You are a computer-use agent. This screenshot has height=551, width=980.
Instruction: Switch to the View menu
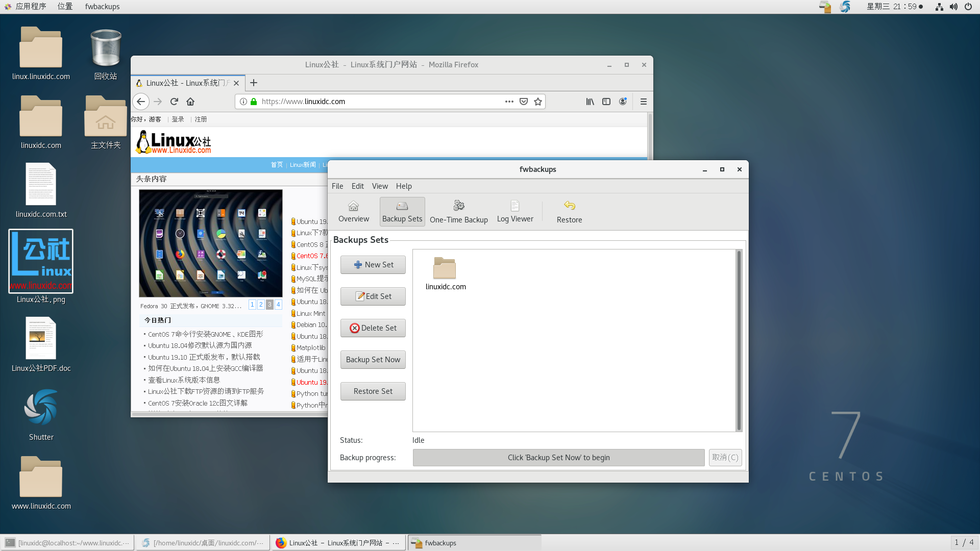(x=380, y=186)
